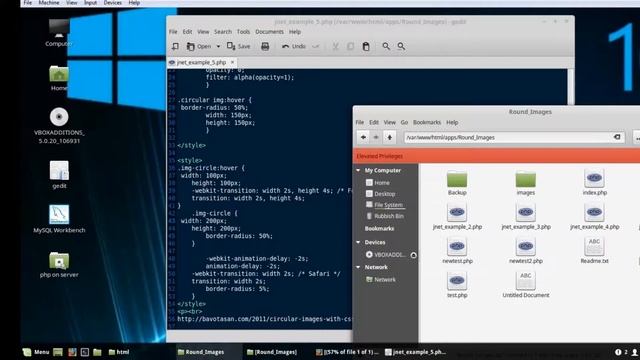Image resolution: width=640 pixels, height=360 pixels.
Task: Select the jnet_example_4.php file
Action: coord(595,217)
